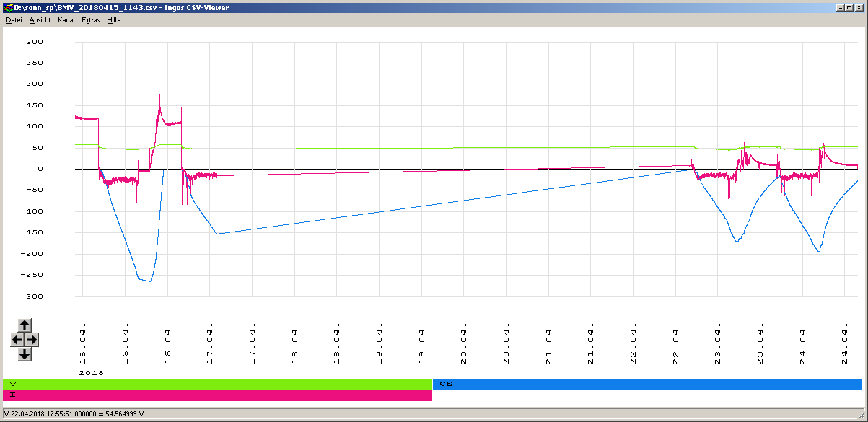Click the left arrow navigation button

click(x=17, y=339)
